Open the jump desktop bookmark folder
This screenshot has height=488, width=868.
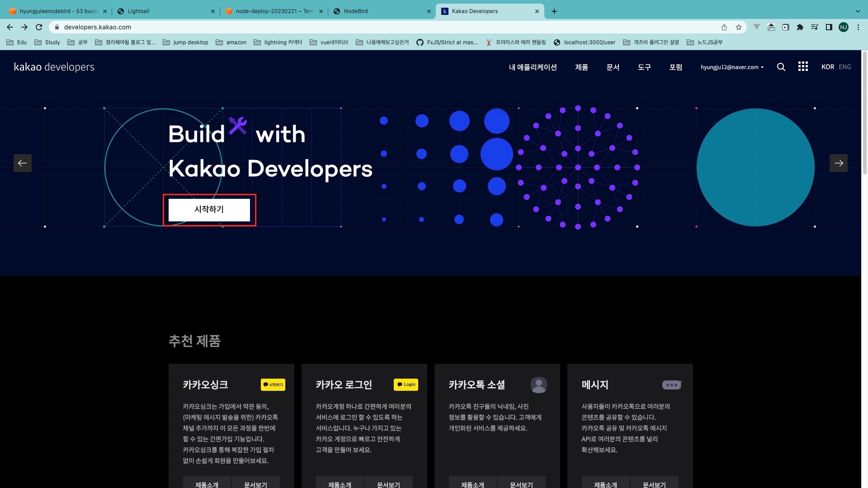[185, 42]
